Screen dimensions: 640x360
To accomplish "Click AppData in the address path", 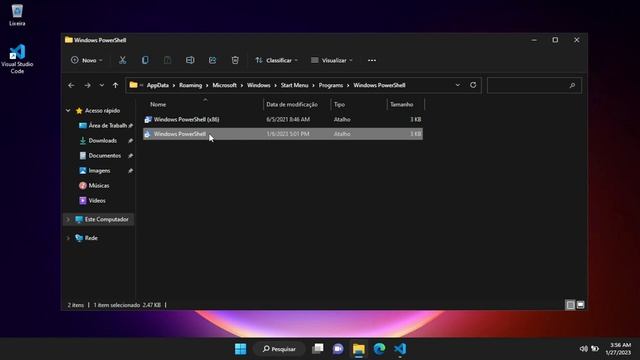I will tap(158, 85).
